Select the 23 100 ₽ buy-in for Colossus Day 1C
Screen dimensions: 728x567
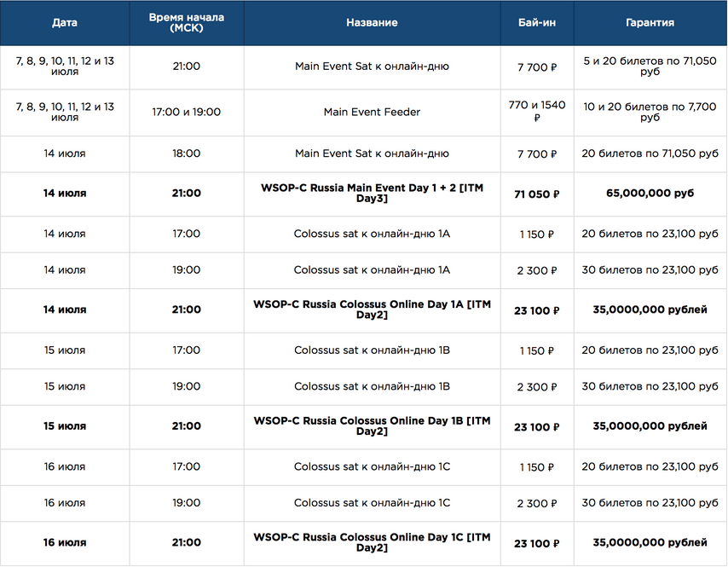pyautogui.click(x=537, y=543)
